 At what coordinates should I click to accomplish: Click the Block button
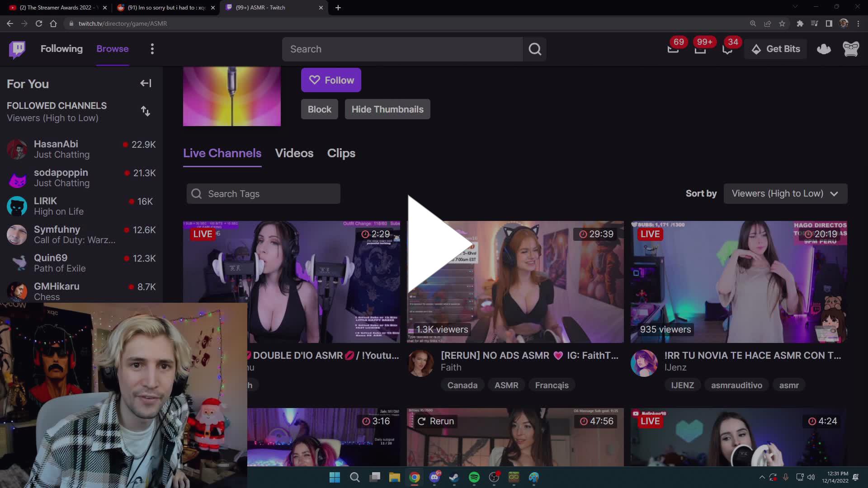coord(319,109)
